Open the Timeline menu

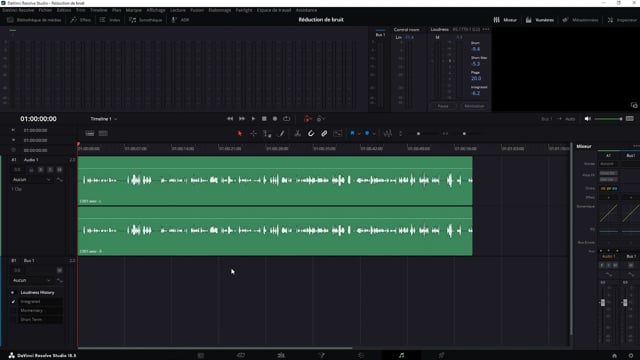tap(98, 10)
